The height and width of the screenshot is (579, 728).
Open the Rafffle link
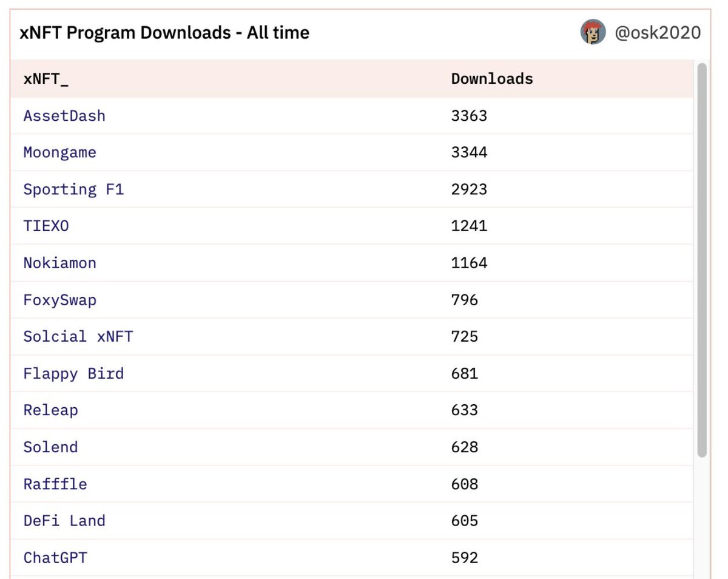[54, 484]
